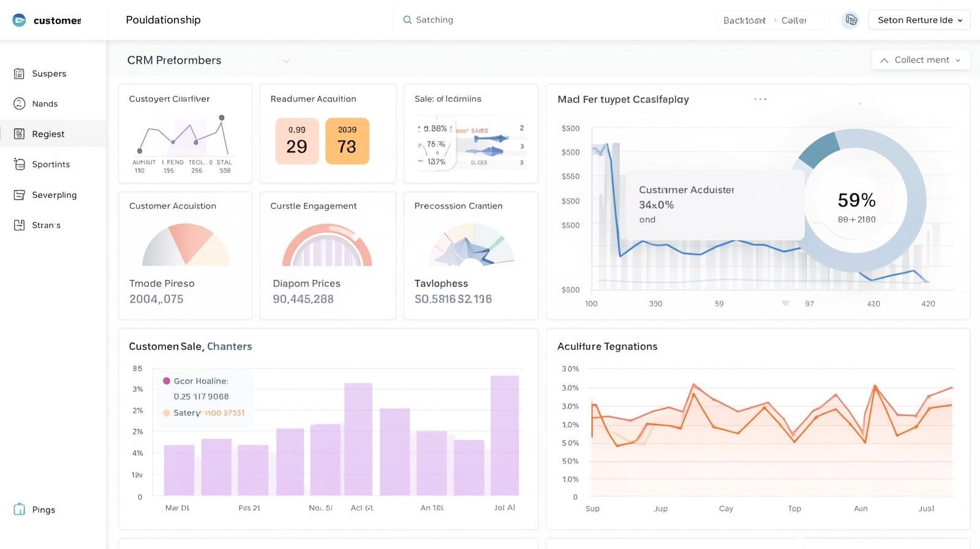Click the Diapom Prices label
This screenshot has width=980, height=549.
[306, 283]
